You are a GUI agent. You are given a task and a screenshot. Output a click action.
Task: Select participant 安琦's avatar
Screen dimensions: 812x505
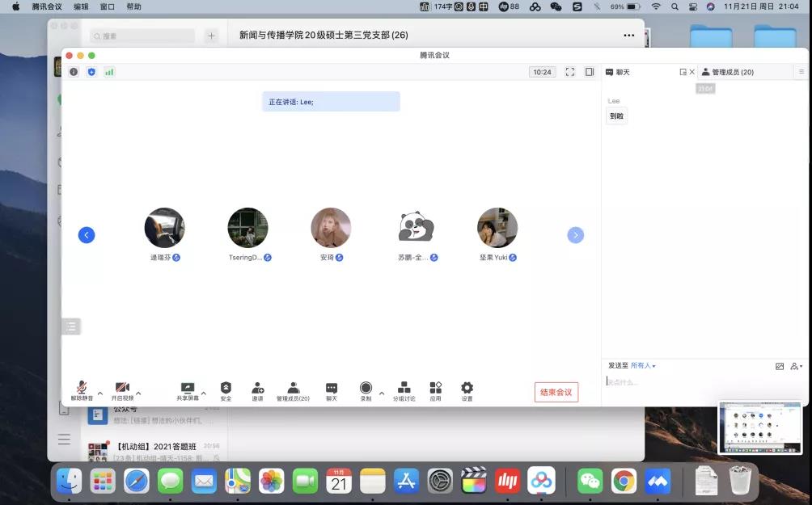coord(331,228)
